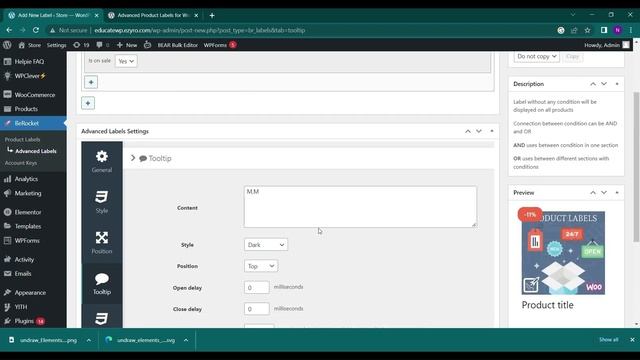Move Advanced Labels Settings panel up
640x360 pixels.
(x=468, y=131)
